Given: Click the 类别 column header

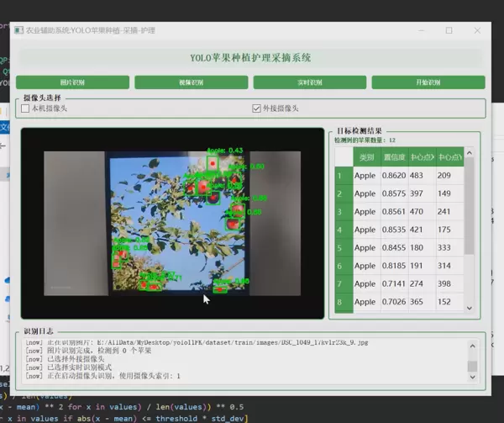Looking at the screenshot, I should pyautogui.click(x=366, y=156).
